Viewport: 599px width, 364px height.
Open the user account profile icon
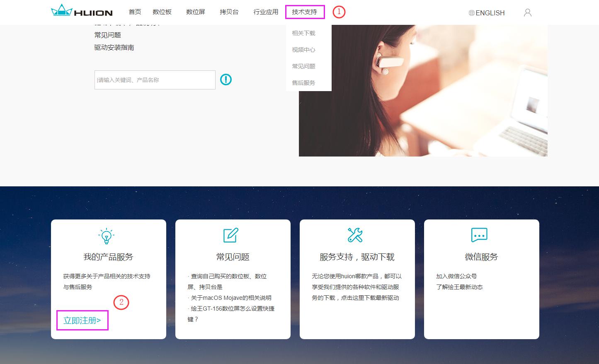coord(527,12)
